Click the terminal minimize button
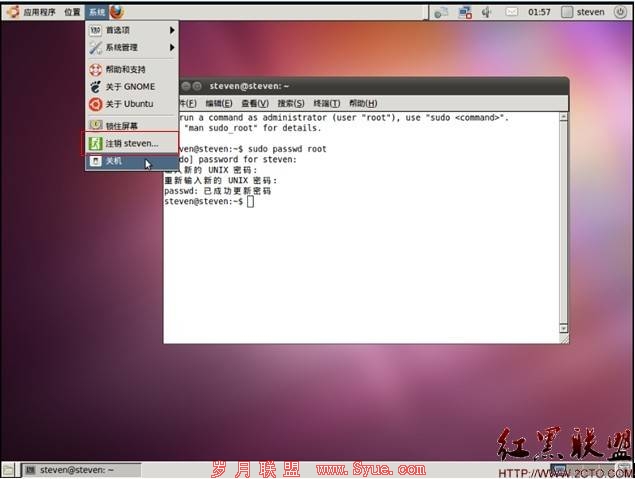The height and width of the screenshot is (479, 635). click(185, 86)
